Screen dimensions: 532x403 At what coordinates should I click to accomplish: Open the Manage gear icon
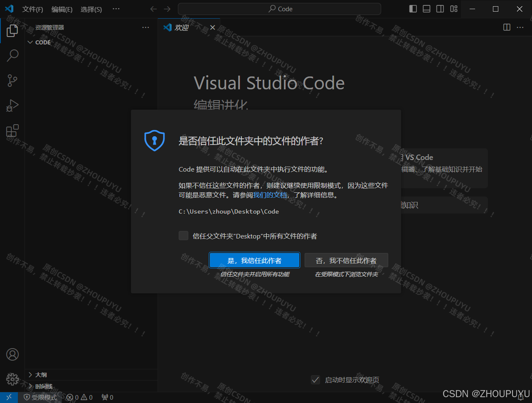click(12, 379)
